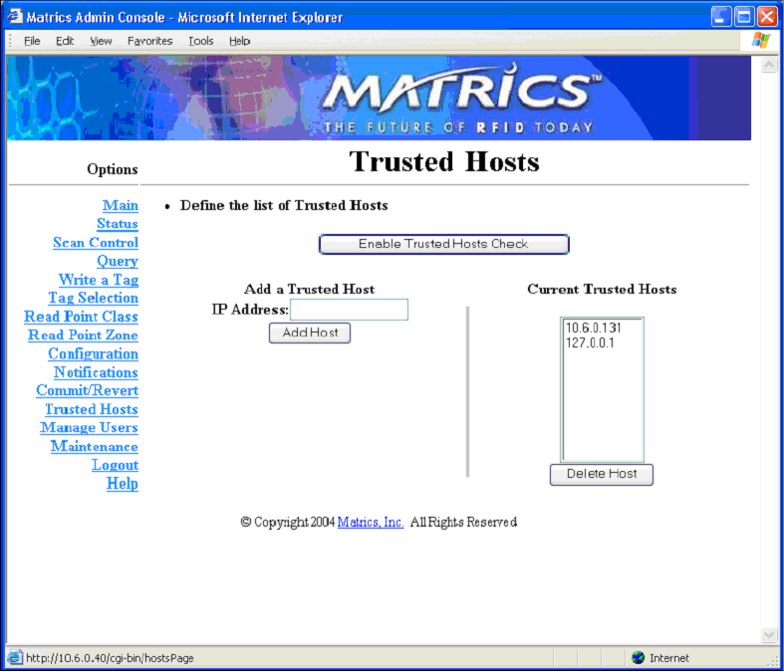This screenshot has width=784, height=672.
Task: Click the Internet zone globe icon
Action: 638,657
